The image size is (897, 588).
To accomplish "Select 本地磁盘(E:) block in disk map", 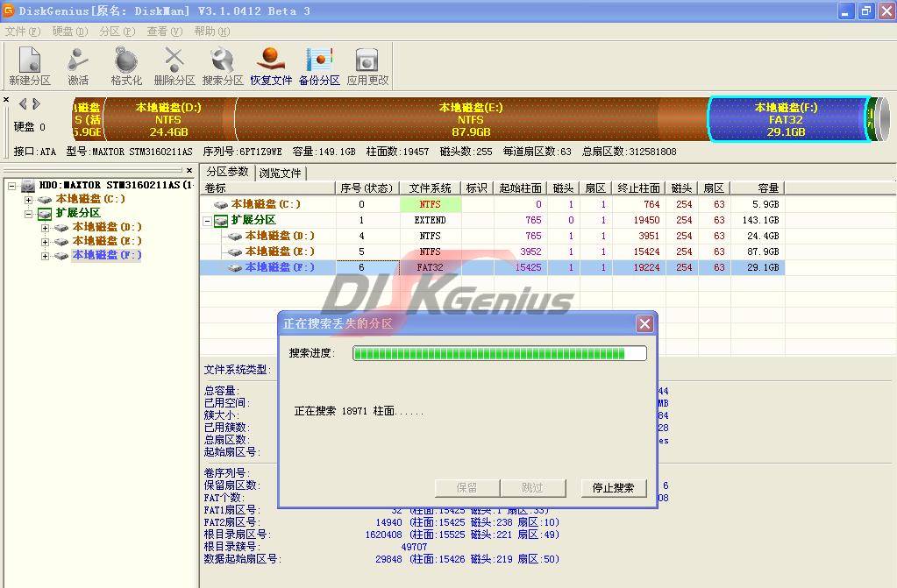I will coord(471,119).
